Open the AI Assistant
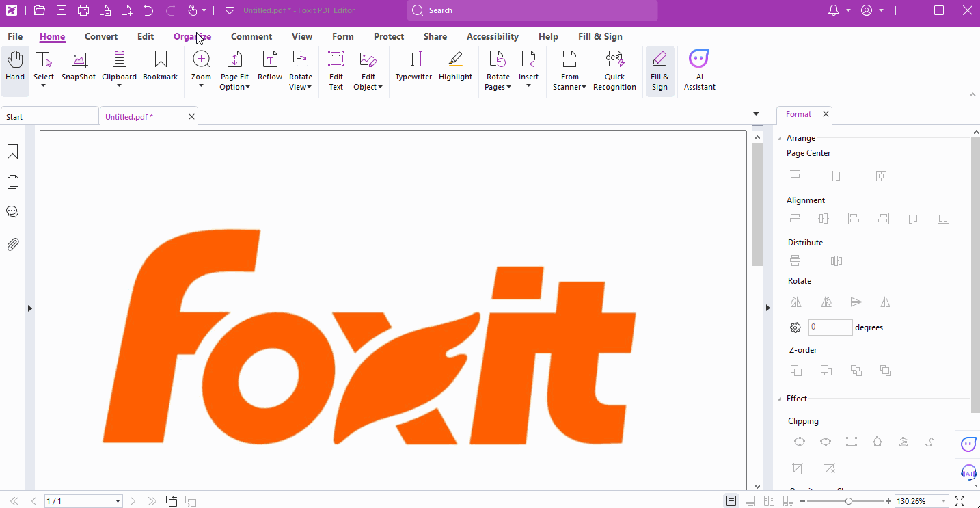980x508 pixels. (699, 68)
